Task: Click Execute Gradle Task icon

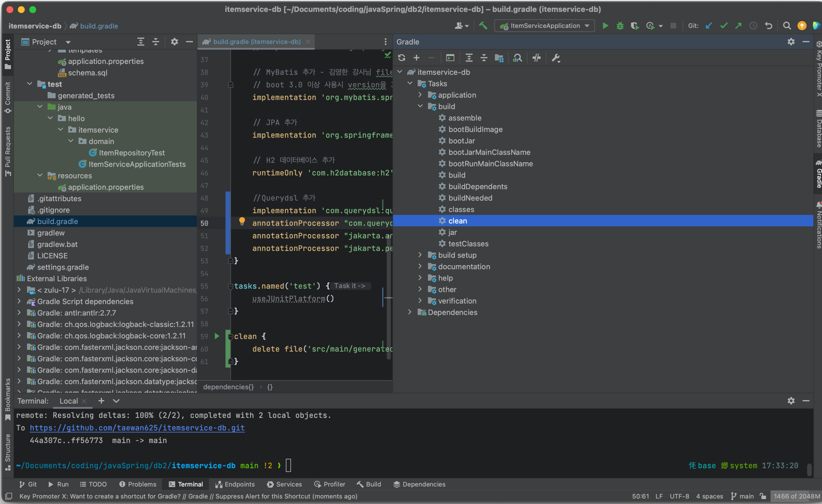Action: [x=450, y=58]
